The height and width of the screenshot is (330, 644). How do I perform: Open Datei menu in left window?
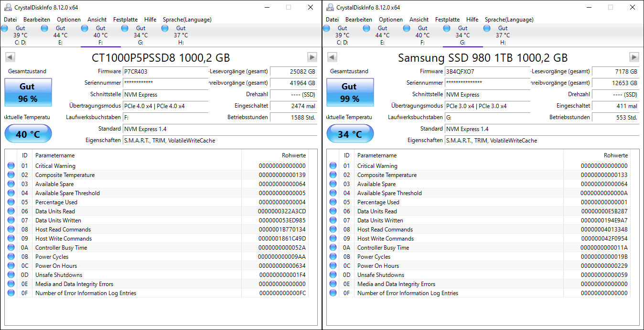[x=10, y=20]
